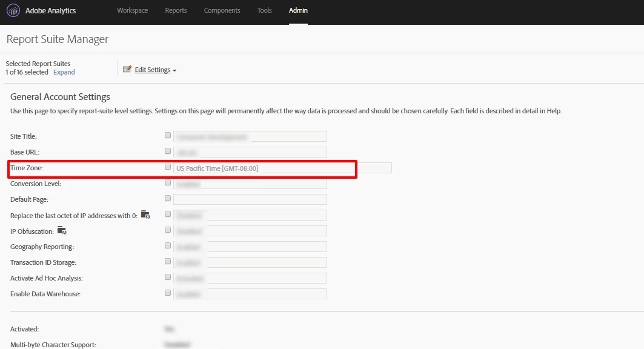644x349 pixels.
Task: Open the Edit Settings dropdown
Action: click(x=155, y=70)
